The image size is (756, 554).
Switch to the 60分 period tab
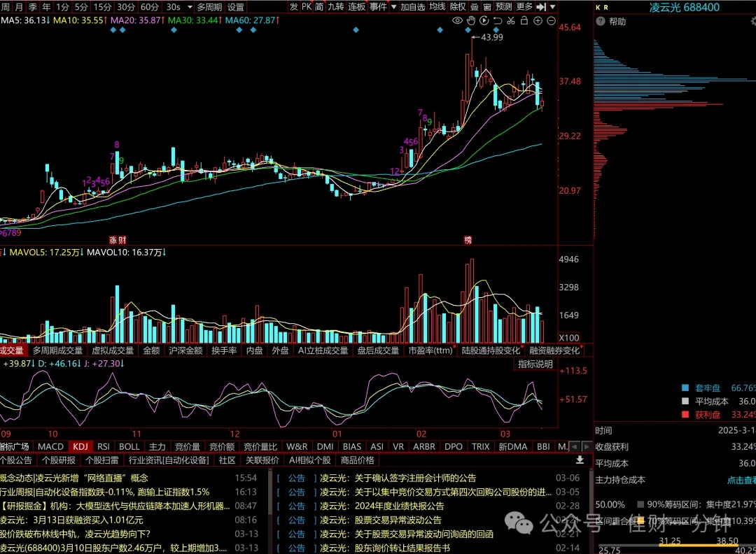(x=149, y=7)
